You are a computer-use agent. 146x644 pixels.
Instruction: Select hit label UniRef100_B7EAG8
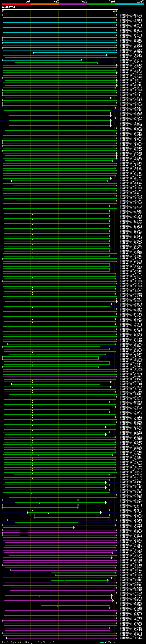click(131, 42)
